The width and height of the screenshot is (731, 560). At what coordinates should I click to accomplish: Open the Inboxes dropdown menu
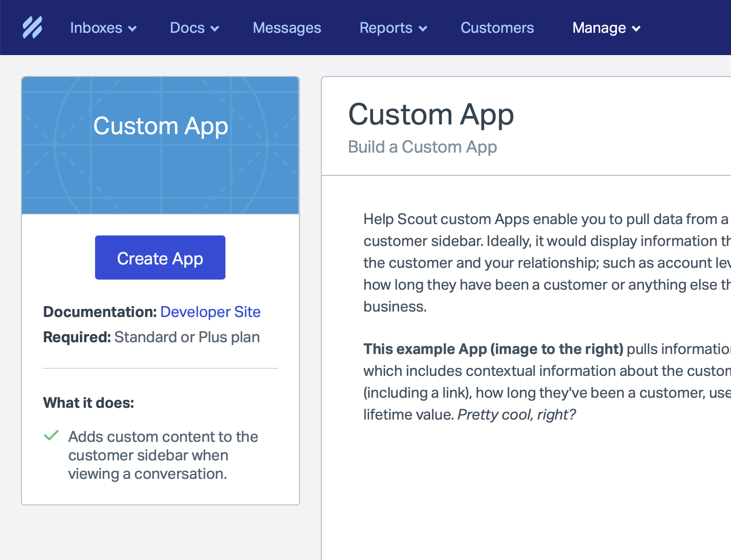click(x=103, y=28)
